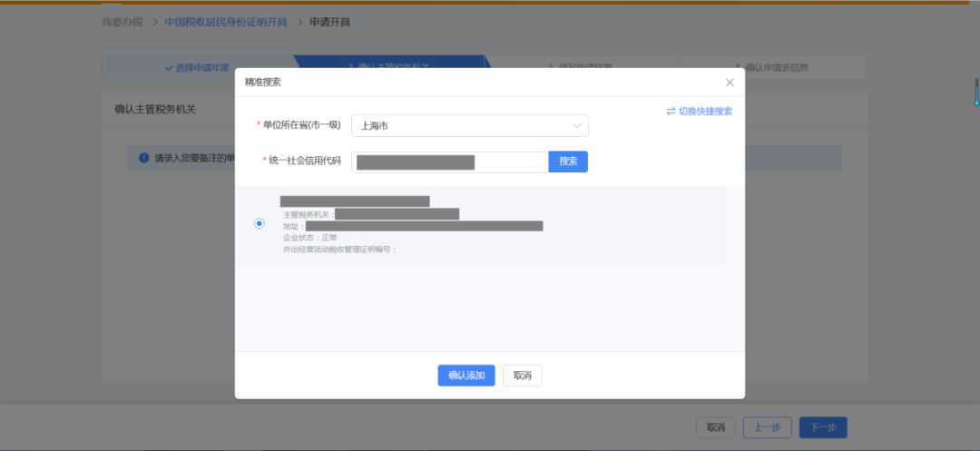
Task: Proceed with the 下一步 button
Action: 823,427
